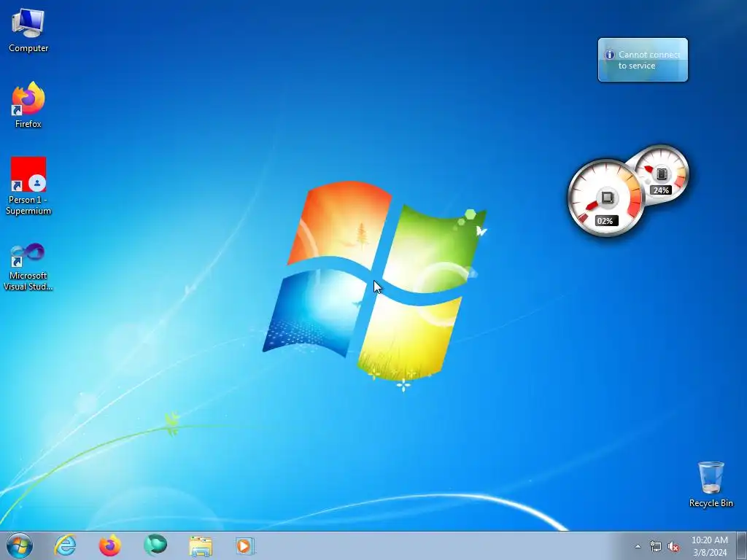Select the Recycle Bin icon

tap(711, 484)
